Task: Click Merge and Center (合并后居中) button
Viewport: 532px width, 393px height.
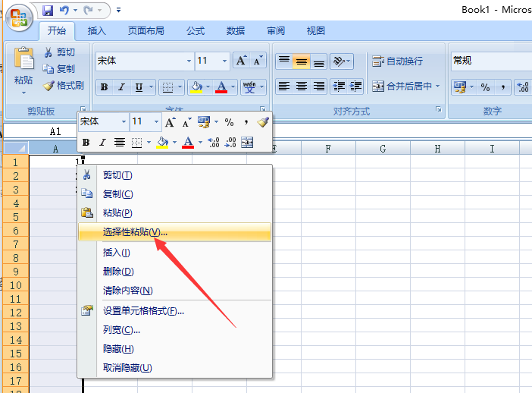Action: pyautogui.click(x=402, y=86)
